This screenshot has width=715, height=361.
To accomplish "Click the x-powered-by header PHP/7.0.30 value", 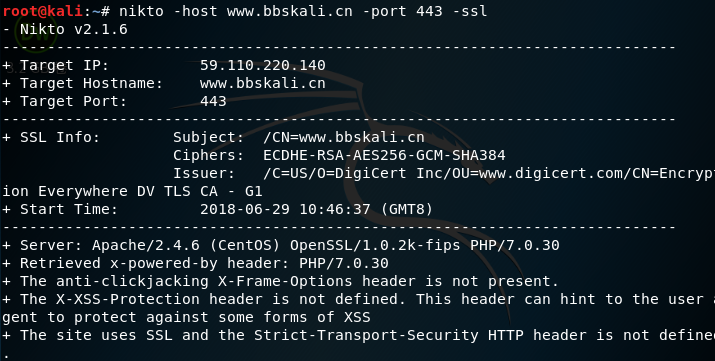I will (x=344, y=263).
